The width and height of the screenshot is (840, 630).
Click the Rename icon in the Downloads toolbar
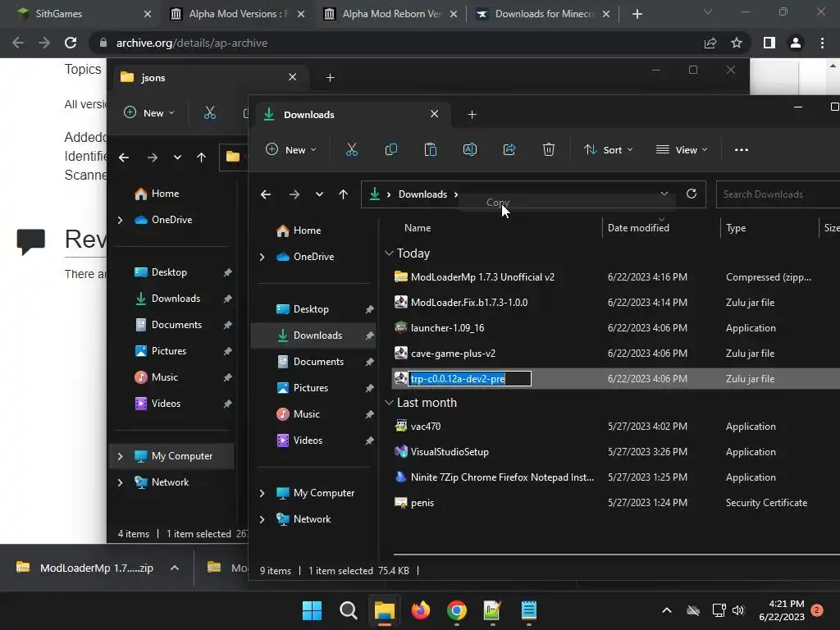click(470, 150)
